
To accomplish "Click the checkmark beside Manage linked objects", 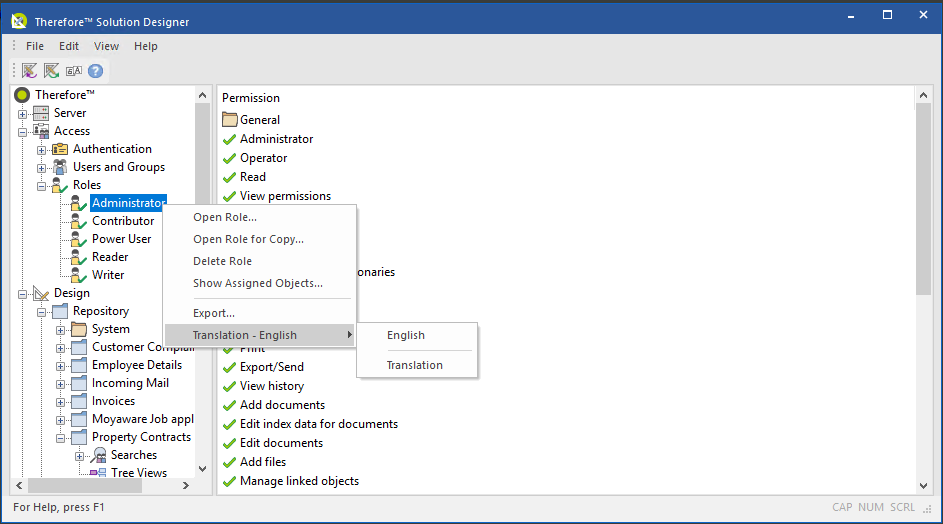I will click(229, 482).
